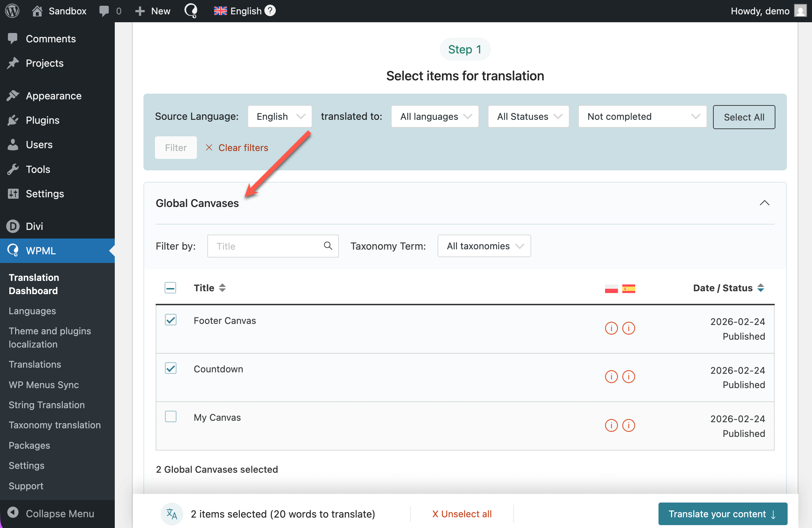Click the Spanish flag column header

(628, 288)
